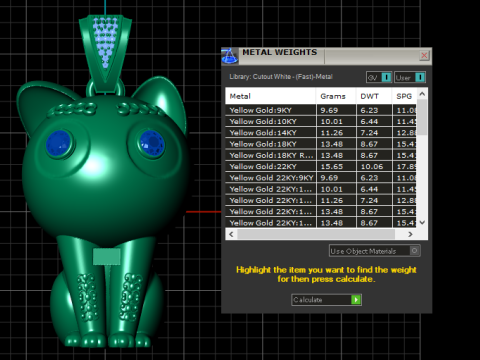Image resolution: width=480 pixels, height=360 pixels.
Task: Click the table's scroll down arrow
Action: click(422, 222)
